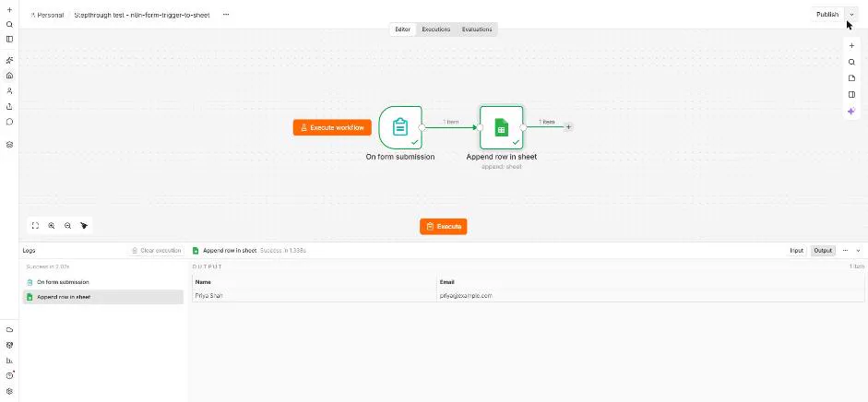Viewport: 868px width, 402px height.
Task: Select the Append row in sheet node
Action: pyautogui.click(x=502, y=127)
